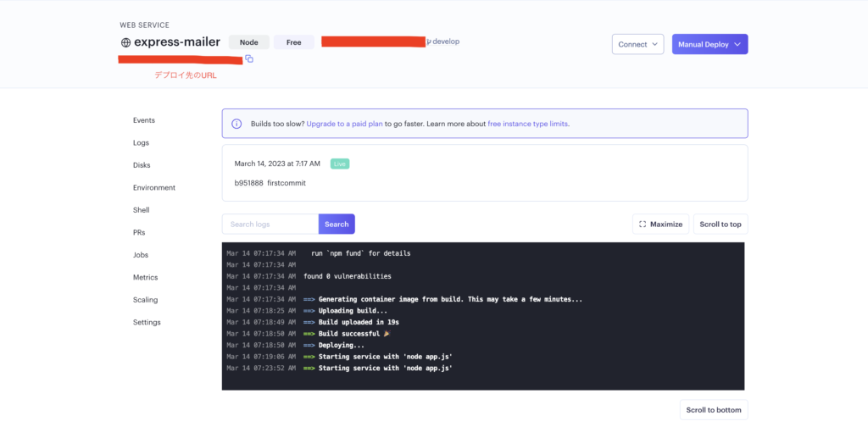Click the develop branch link
The image size is (868, 438).
point(446,42)
